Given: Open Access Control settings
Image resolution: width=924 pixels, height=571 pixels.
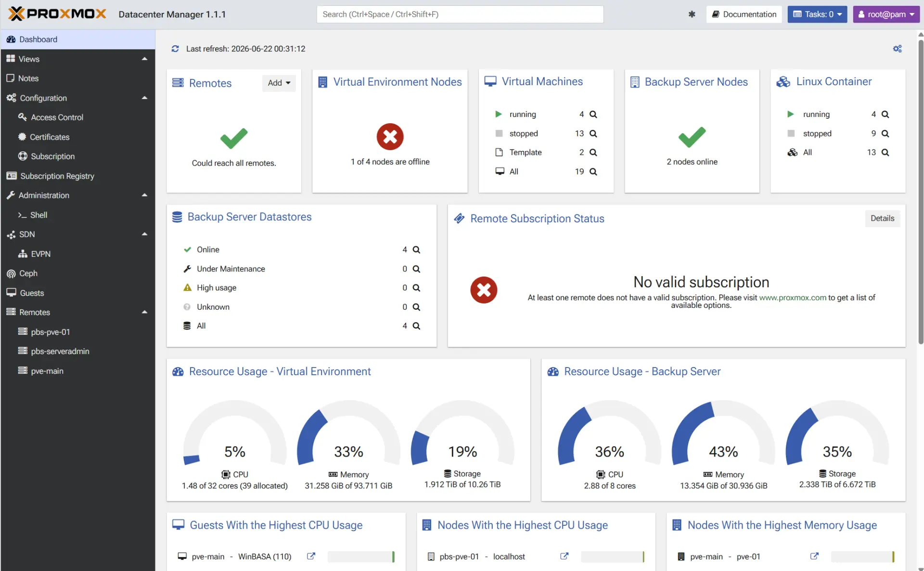Looking at the screenshot, I should pos(78,117).
